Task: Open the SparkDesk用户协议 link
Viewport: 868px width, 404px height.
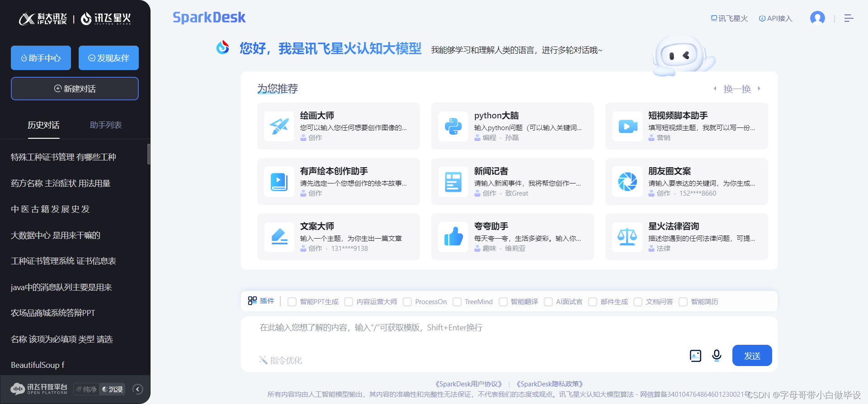Action: click(x=468, y=384)
